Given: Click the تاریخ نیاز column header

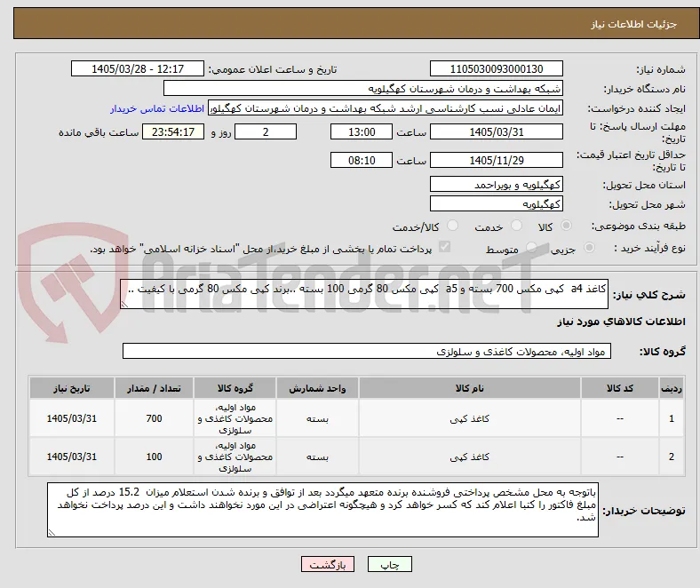Looking at the screenshot, I should pos(71,388).
